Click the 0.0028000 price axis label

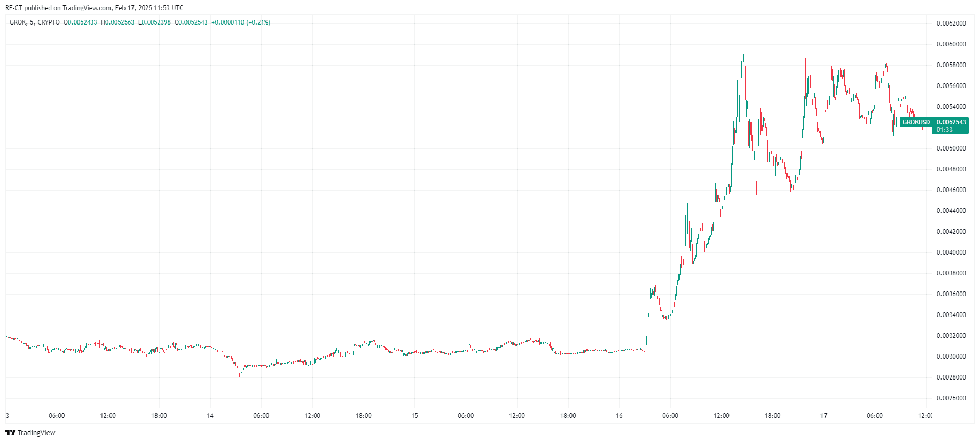pos(951,377)
